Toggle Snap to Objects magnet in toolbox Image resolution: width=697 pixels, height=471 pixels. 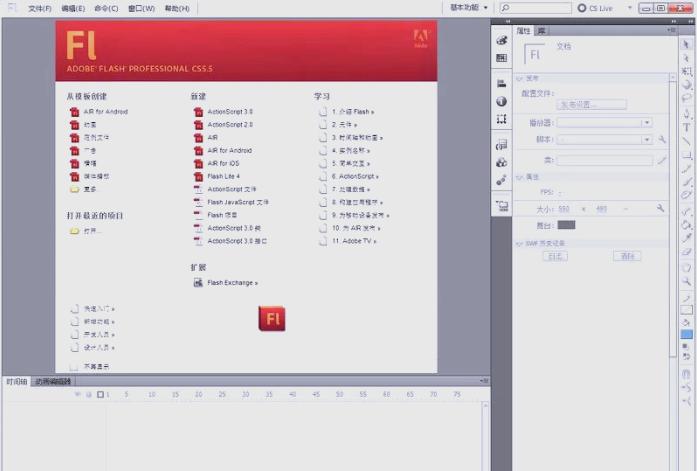click(686, 374)
